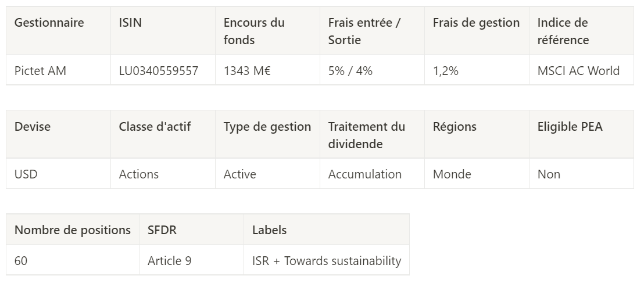Click the ISR + Towards sustainability cell
Screen dimensions: 644x290
(327, 261)
